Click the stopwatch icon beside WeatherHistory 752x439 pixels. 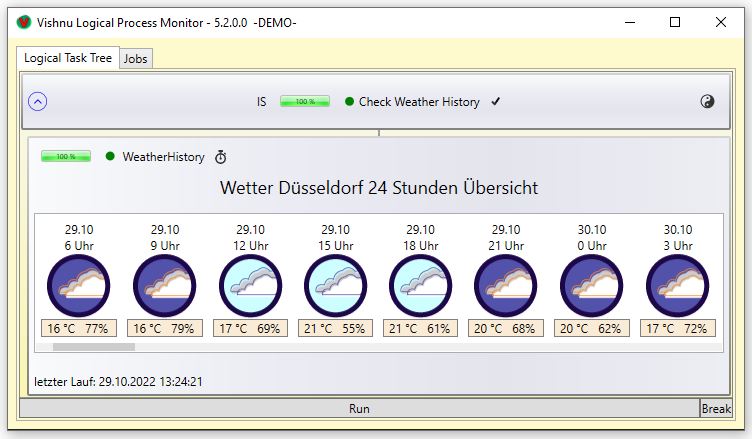pos(221,157)
